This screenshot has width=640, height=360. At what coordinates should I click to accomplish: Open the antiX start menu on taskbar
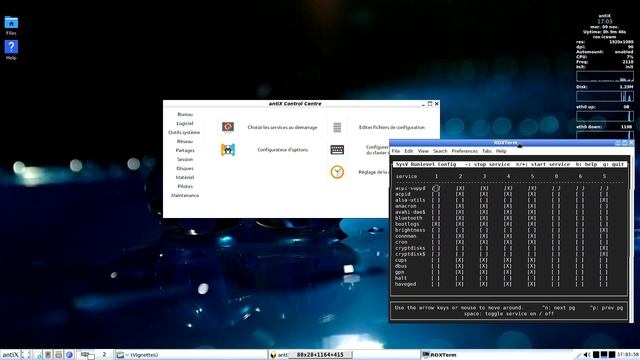coord(10,355)
